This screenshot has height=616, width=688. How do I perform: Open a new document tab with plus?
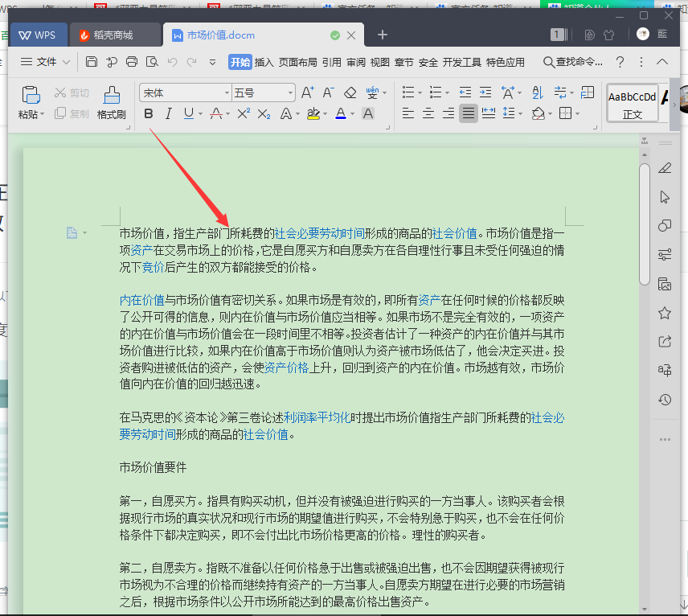[x=382, y=35]
